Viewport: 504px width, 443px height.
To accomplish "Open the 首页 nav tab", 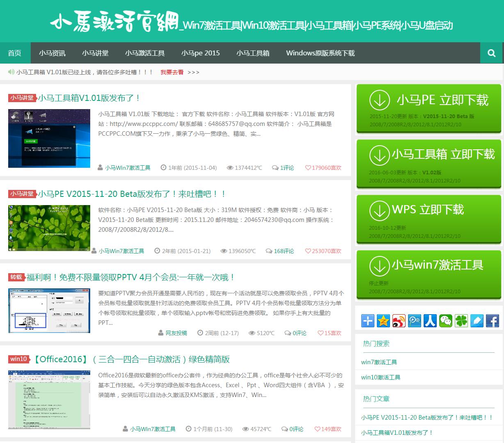I will point(15,53).
